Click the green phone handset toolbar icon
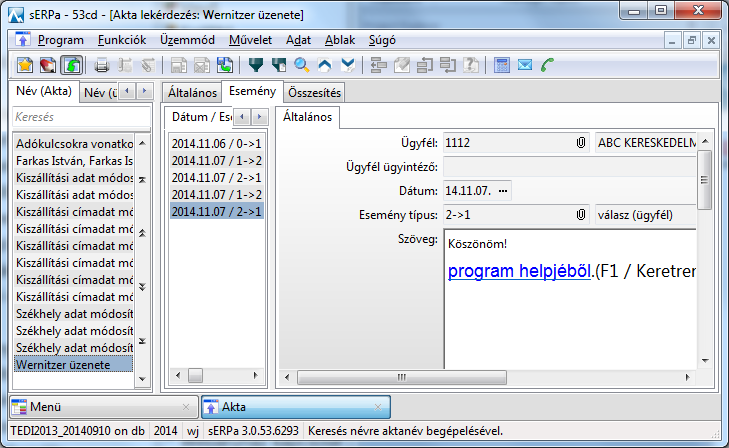Screen dimensions: 729x448 pyautogui.click(x=548, y=65)
